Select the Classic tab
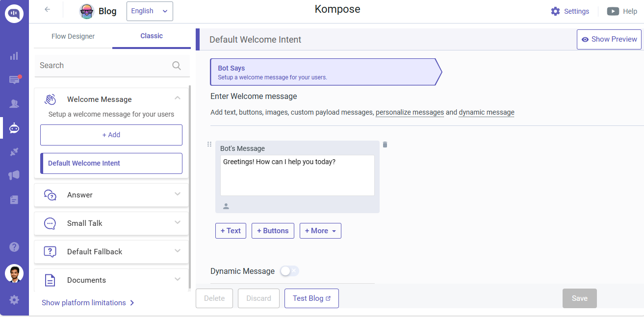The height and width of the screenshot is (317, 644). click(x=152, y=36)
